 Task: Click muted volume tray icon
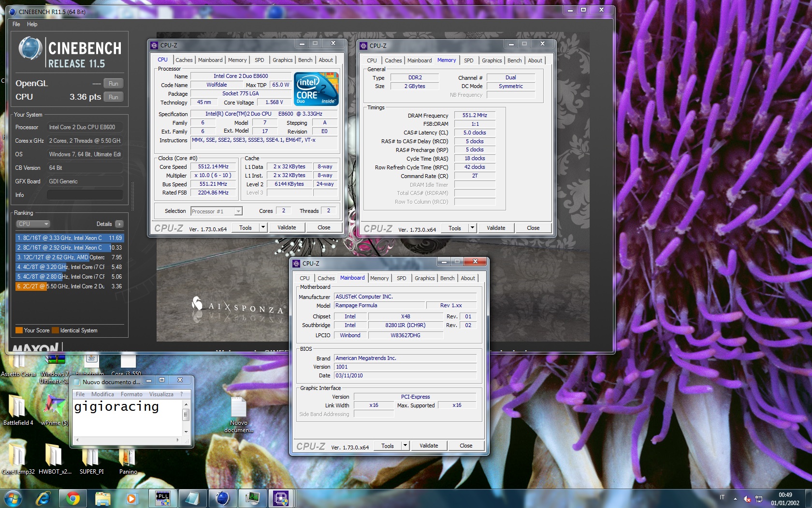click(747, 498)
